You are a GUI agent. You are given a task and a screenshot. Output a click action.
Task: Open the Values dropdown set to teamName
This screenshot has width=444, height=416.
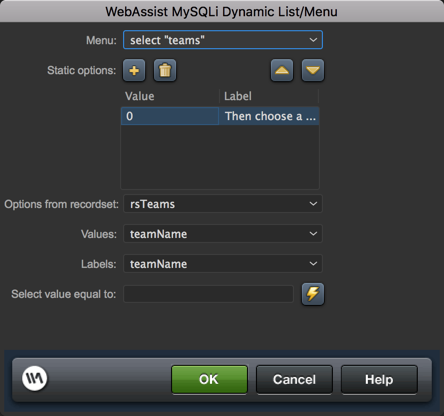pyautogui.click(x=223, y=234)
